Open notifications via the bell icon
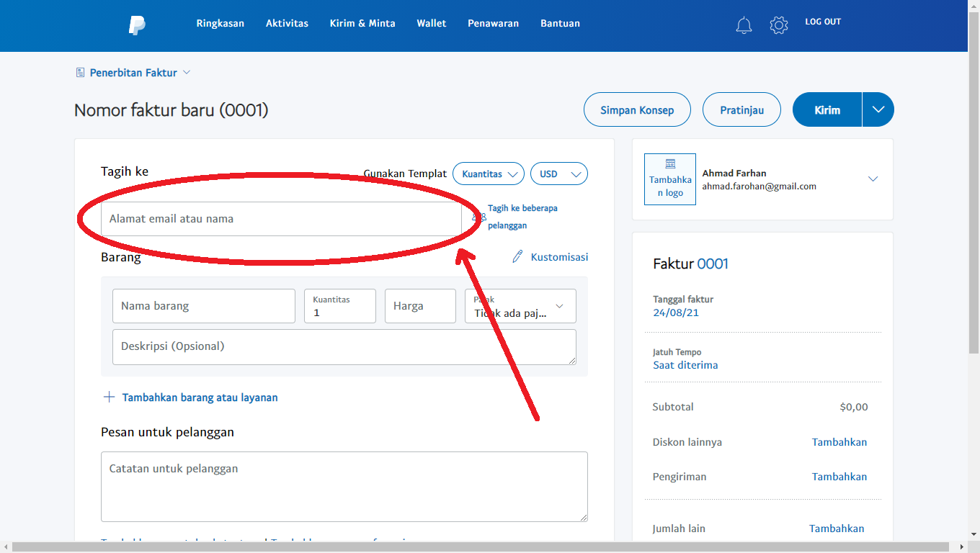The width and height of the screenshot is (980, 553). click(x=744, y=24)
